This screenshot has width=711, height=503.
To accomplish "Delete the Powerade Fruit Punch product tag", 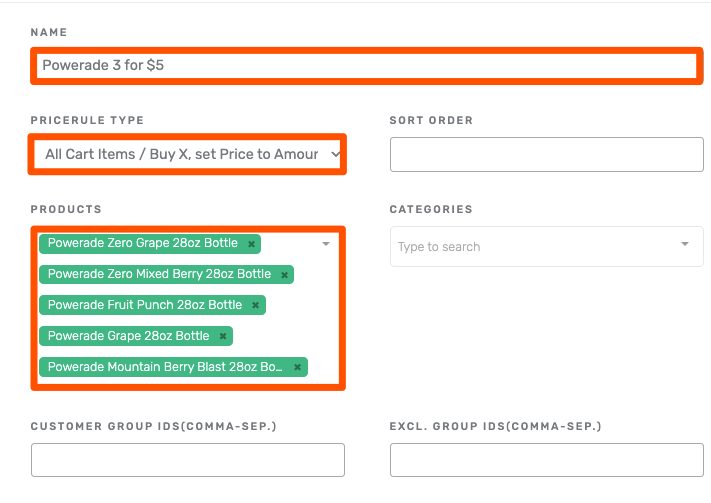I will (x=256, y=305).
